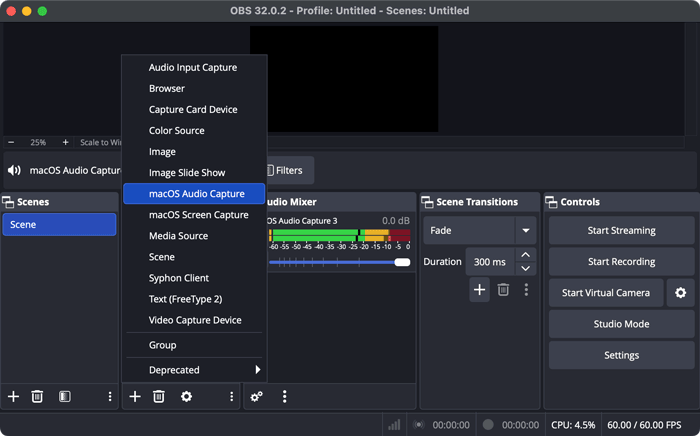Click CPU: 4.5% status text
The width and height of the screenshot is (700, 436).
click(x=573, y=425)
